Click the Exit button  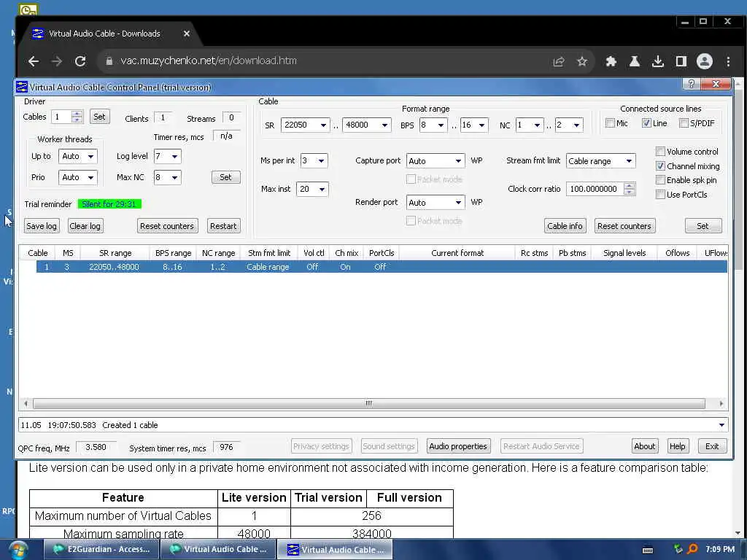point(712,446)
